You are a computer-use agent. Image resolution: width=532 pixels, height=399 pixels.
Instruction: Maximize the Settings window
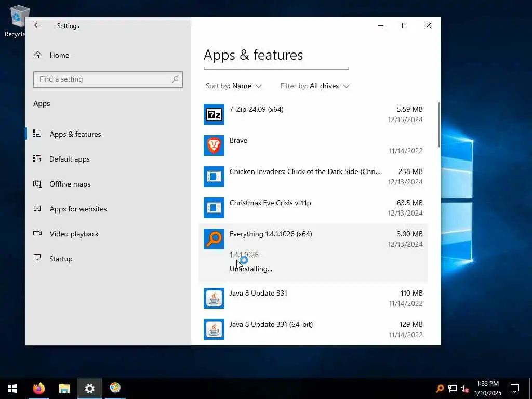404,25
